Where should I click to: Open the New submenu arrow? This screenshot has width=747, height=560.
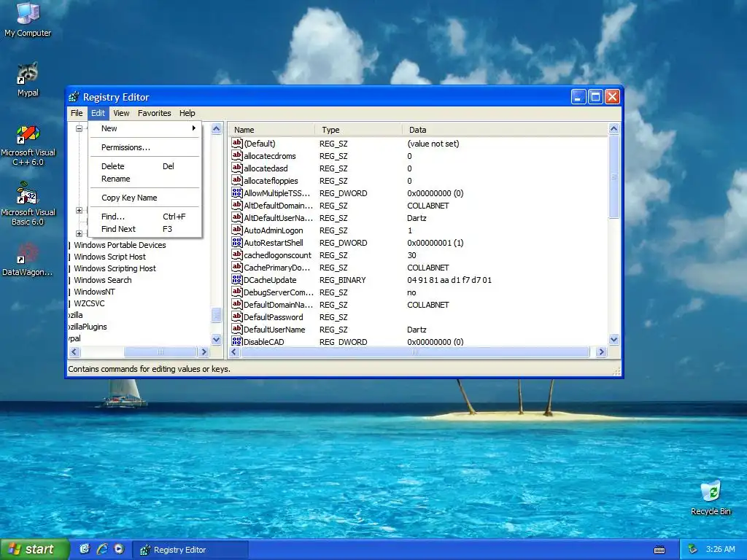click(x=193, y=128)
